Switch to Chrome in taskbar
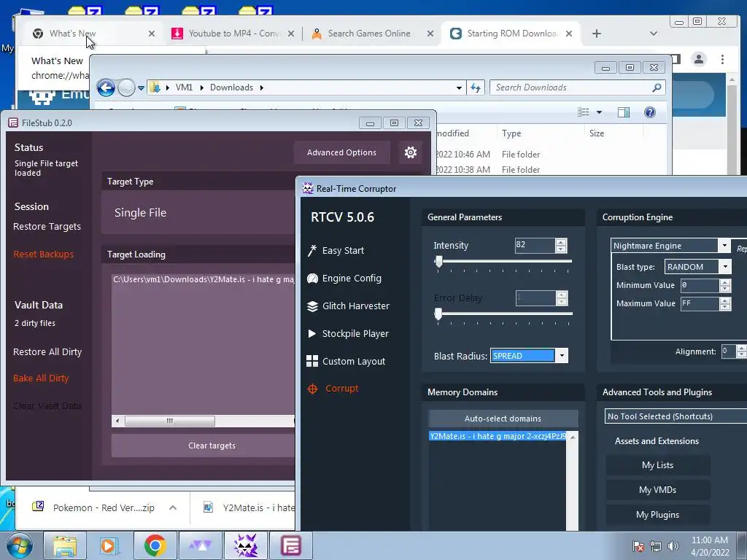Screen dimensions: 747x560 155,545
